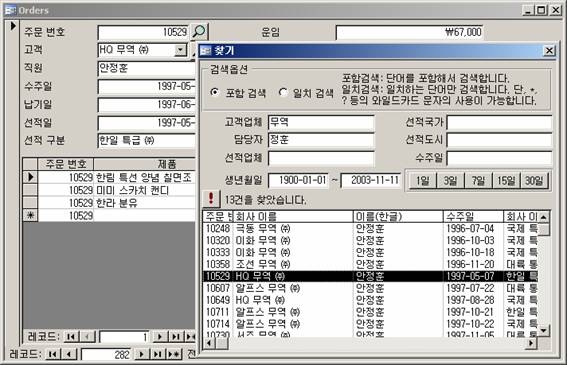Click the 1일 date range button
567x365 pixels.
[x=423, y=180]
